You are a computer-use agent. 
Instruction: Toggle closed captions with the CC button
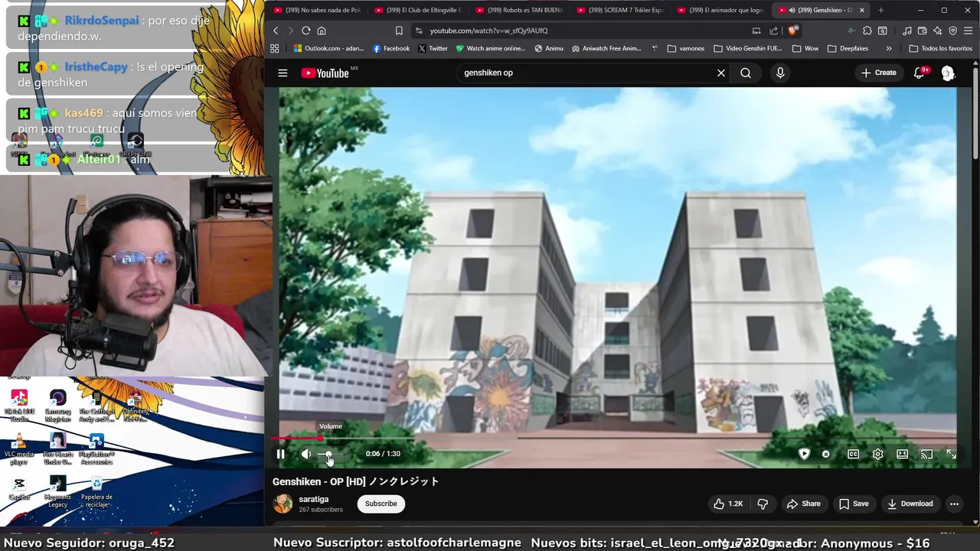coord(853,454)
